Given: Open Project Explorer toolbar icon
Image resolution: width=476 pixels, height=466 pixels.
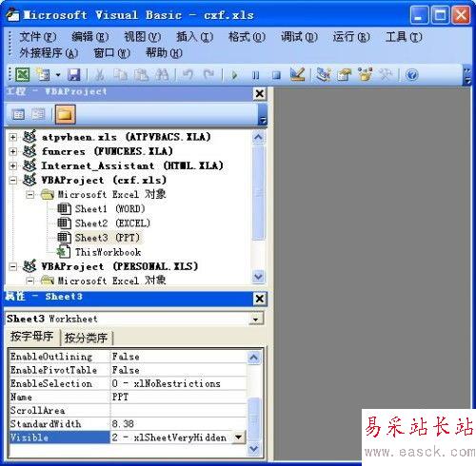Looking at the screenshot, I should point(324,75).
